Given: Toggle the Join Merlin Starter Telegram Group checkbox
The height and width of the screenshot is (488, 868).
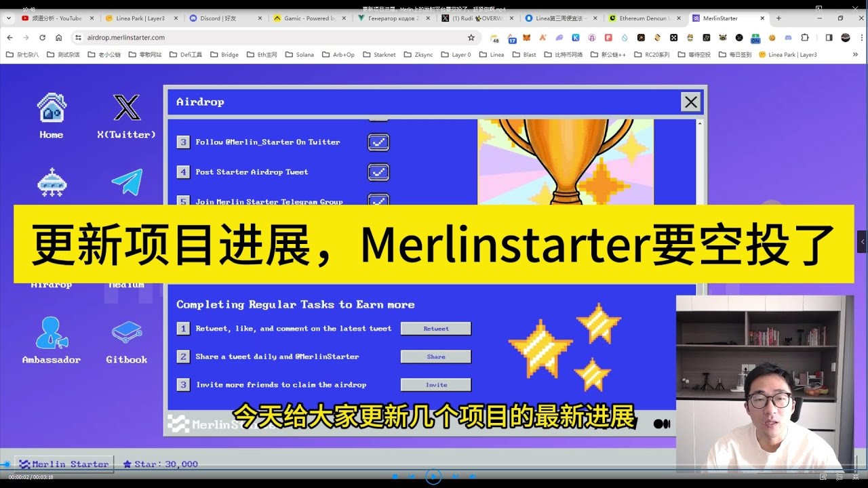Looking at the screenshot, I should pos(378,200).
